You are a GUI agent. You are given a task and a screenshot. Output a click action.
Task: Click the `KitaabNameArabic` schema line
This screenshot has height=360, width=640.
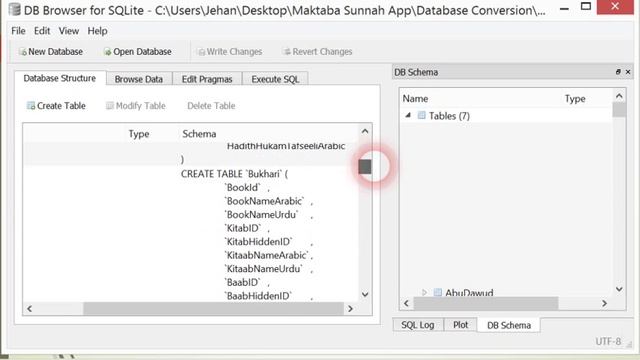(x=268, y=255)
